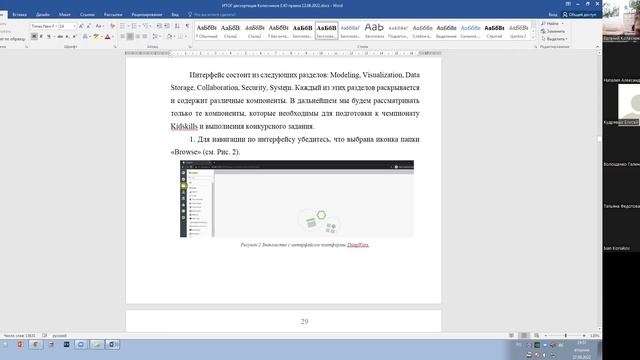The width and height of the screenshot is (640, 360).
Task: Open the font name combo box
Action: click(43, 26)
